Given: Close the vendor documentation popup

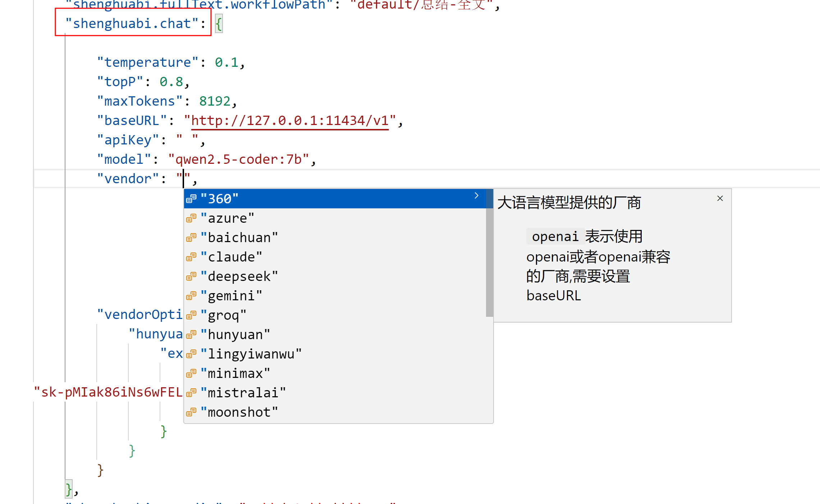Looking at the screenshot, I should [x=720, y=198].
